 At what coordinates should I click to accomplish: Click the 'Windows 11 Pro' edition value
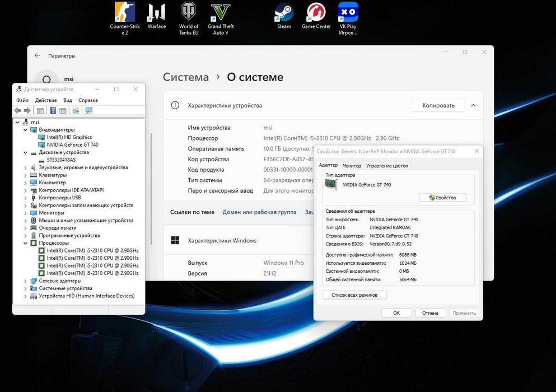283,263
